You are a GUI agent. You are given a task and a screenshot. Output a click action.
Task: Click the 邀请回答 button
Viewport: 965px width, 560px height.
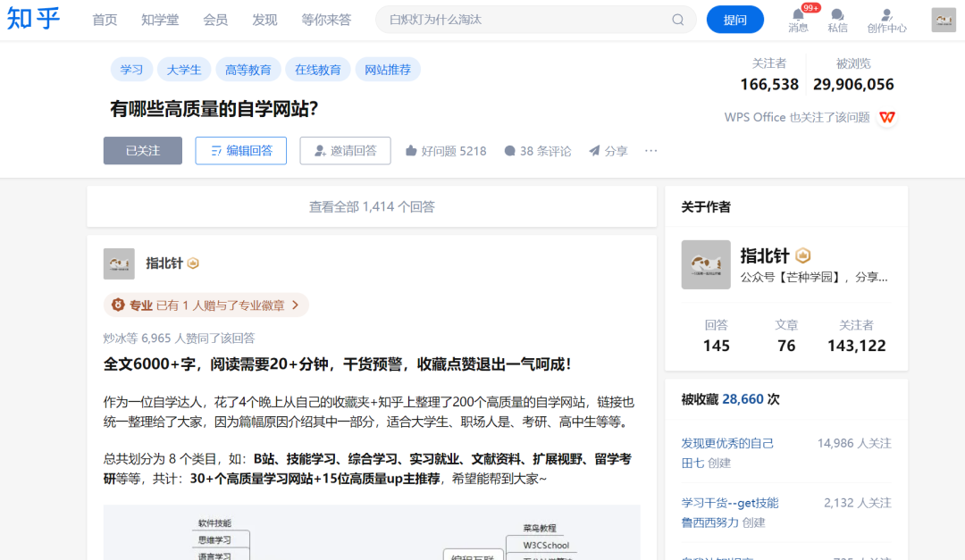coord(345,151)
